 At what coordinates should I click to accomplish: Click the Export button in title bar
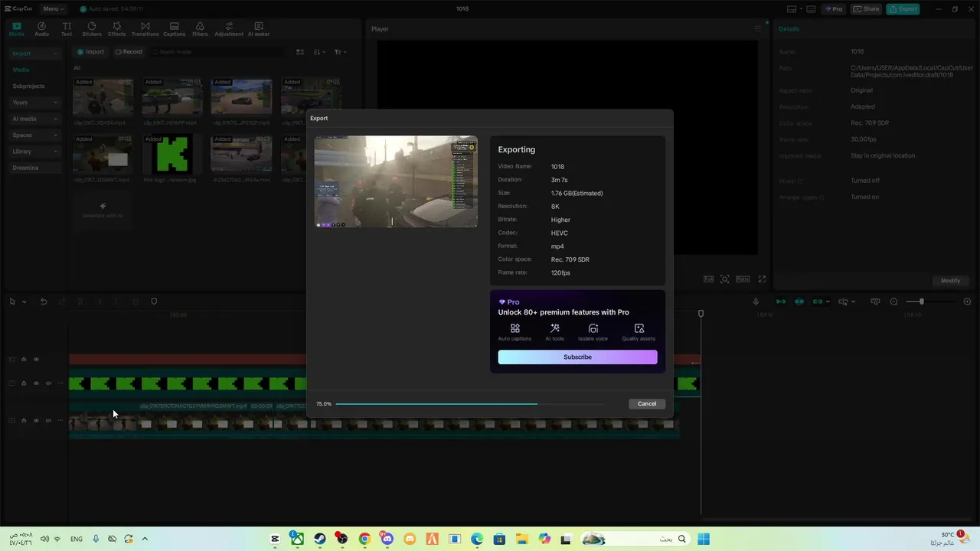tap(903, 9)
